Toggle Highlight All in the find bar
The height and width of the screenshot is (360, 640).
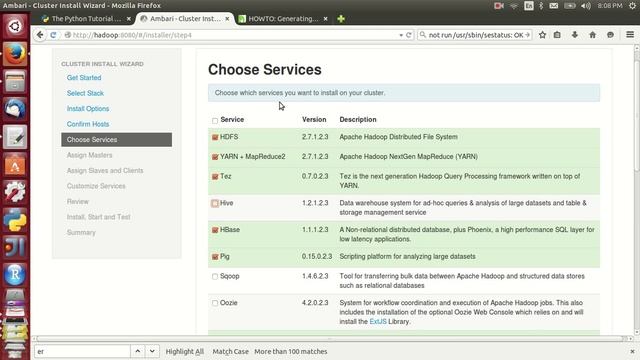click(184, 351)
